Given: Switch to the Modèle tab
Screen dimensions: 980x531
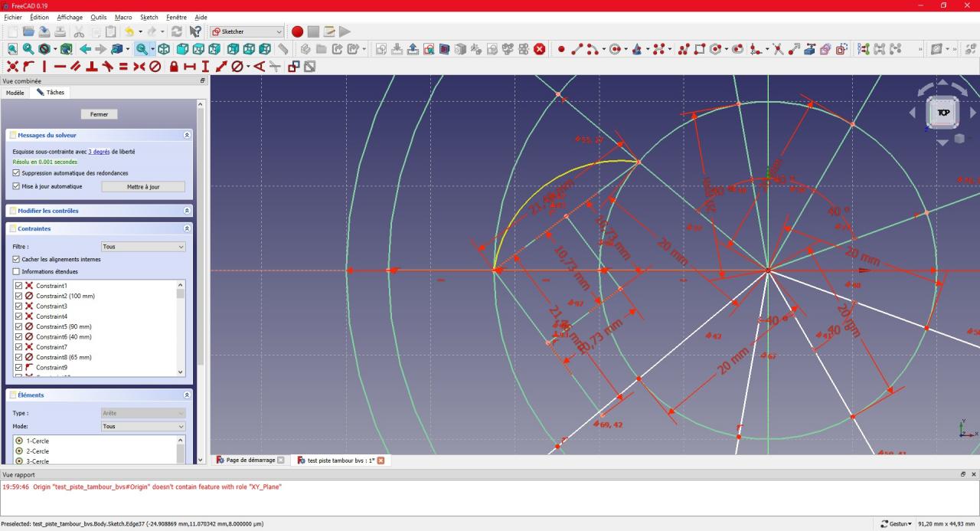Looking at the screenshot, I should [15, 93].
